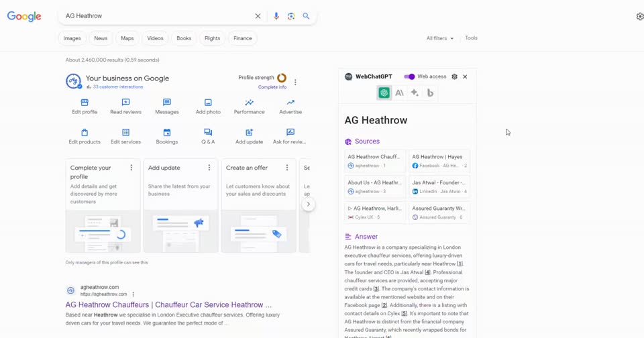The height and width of the screenshot is (338, 644).
Task: Open Advertise shortcut
Action: pos(290,107)
